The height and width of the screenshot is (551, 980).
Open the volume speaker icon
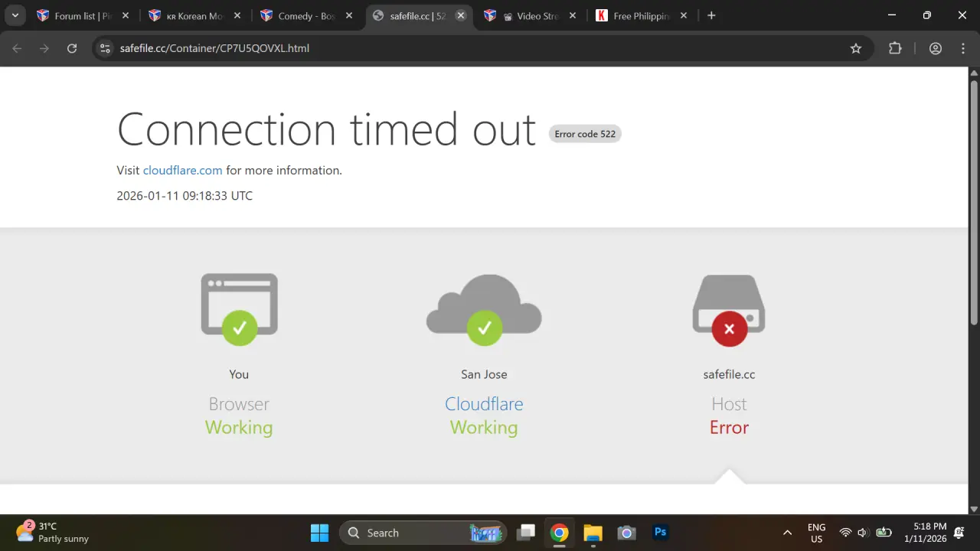coord(863,533)
